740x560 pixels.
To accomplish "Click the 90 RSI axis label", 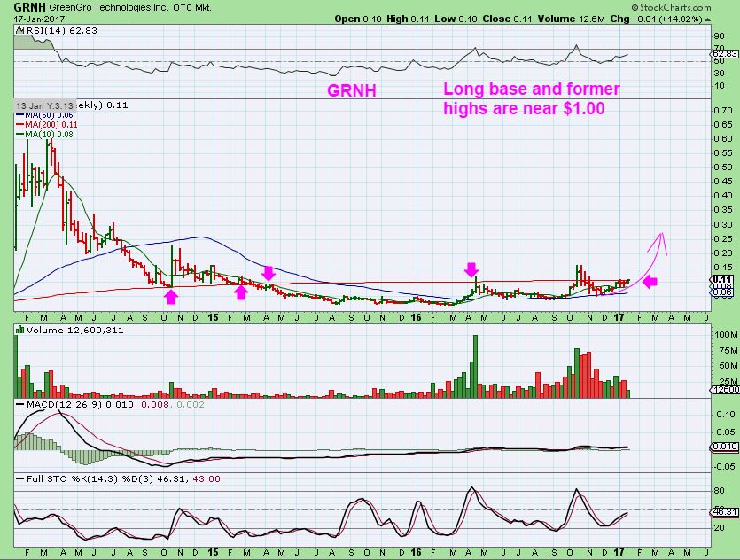I will [x=720, y=36].
